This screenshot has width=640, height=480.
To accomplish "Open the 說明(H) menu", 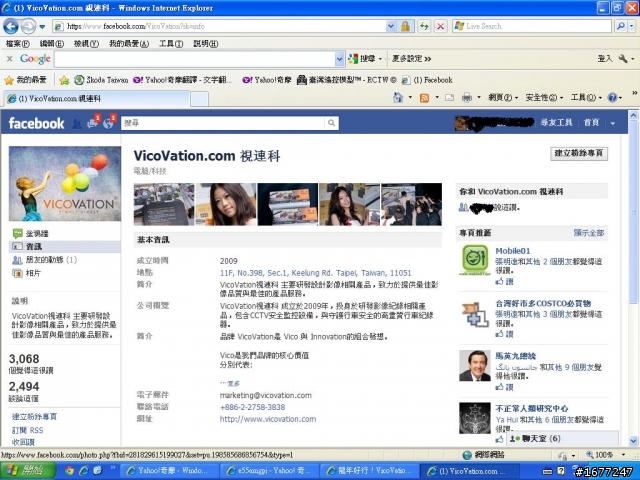I will (x=206, y=44).
